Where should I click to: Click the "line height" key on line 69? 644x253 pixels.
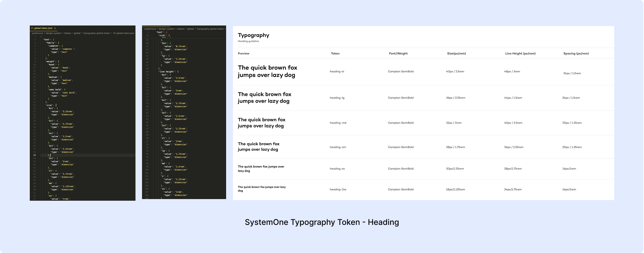point(166,72)
